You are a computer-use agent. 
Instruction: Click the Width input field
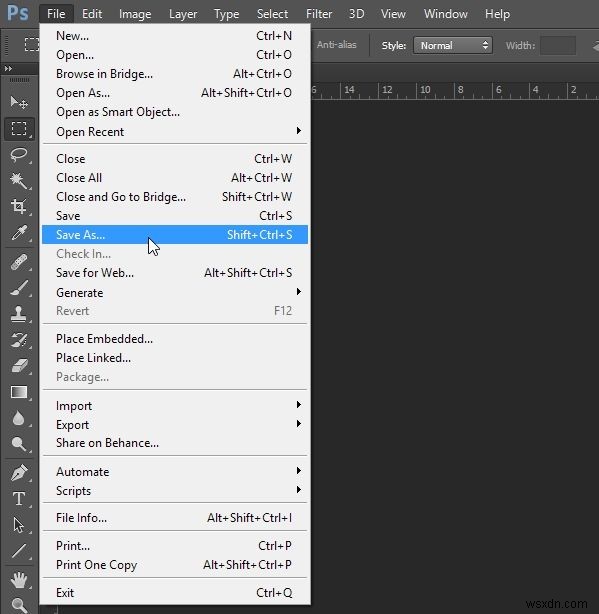coord(558,45)
